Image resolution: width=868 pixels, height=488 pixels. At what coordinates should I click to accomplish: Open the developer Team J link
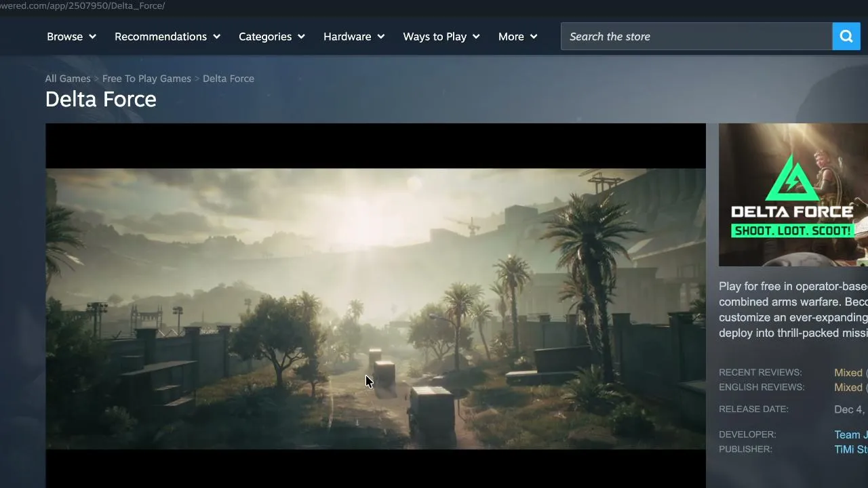(851, 435)
